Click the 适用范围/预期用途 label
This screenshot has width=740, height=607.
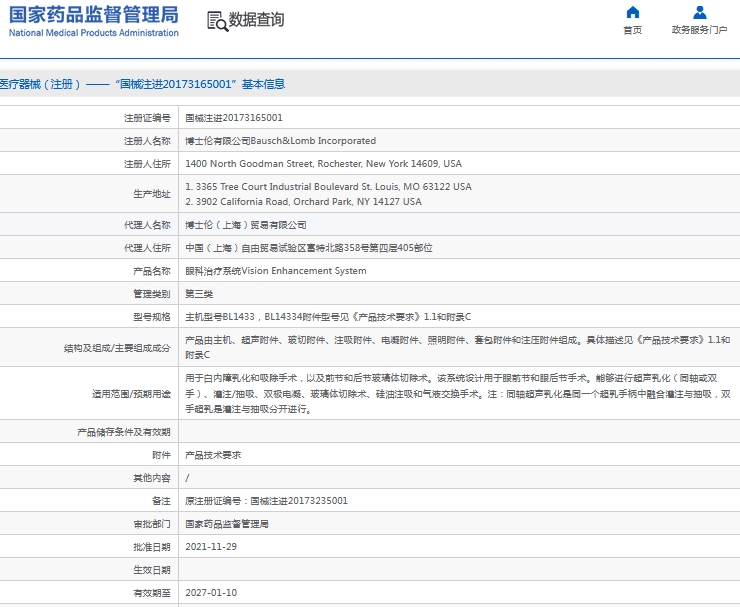(x=131, y=394)
